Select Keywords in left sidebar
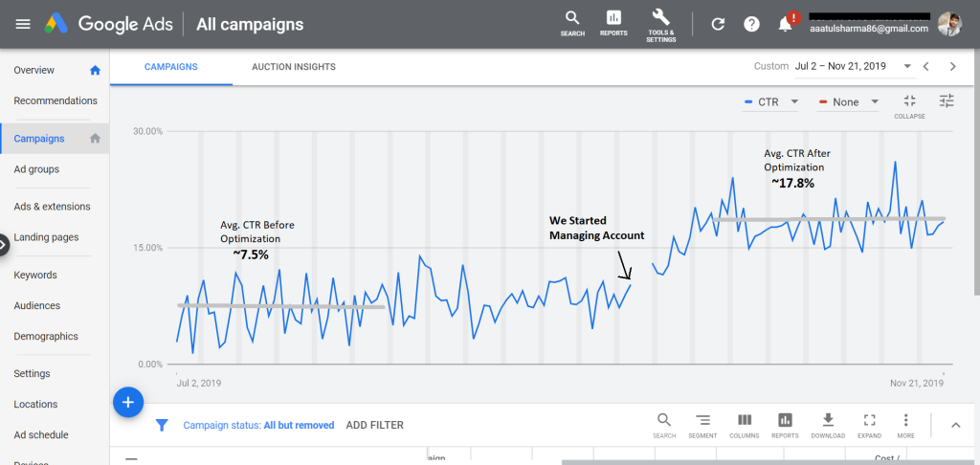The width and height of the screenshot is (980, 465). point(35,275)
